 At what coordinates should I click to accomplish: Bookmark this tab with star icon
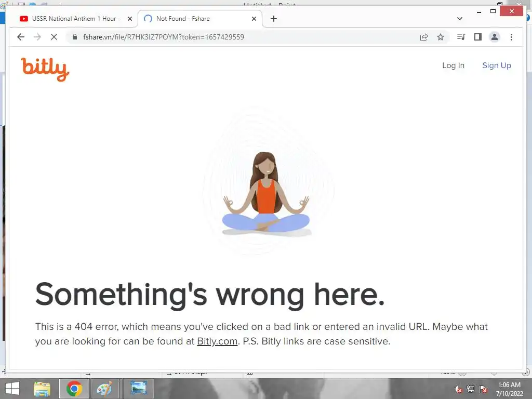[441, 37]
